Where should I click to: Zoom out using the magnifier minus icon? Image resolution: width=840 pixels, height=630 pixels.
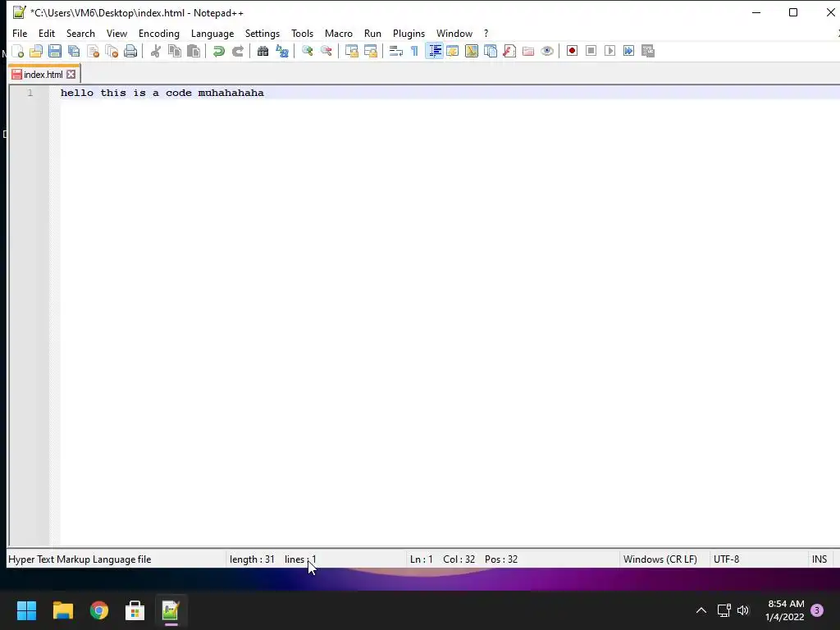point(326,51)
